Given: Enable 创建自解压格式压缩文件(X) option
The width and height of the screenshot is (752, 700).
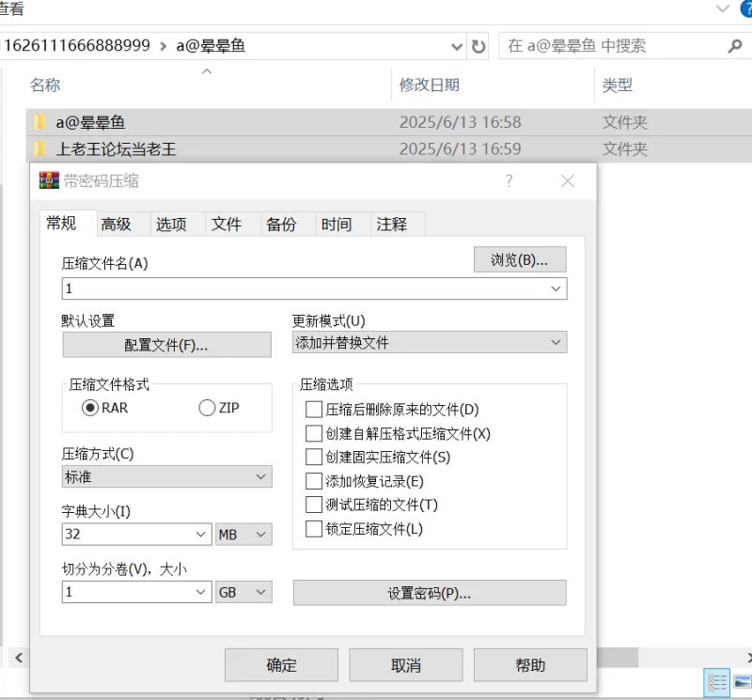Looking at the screenshot, I should (x=314, y=433).
